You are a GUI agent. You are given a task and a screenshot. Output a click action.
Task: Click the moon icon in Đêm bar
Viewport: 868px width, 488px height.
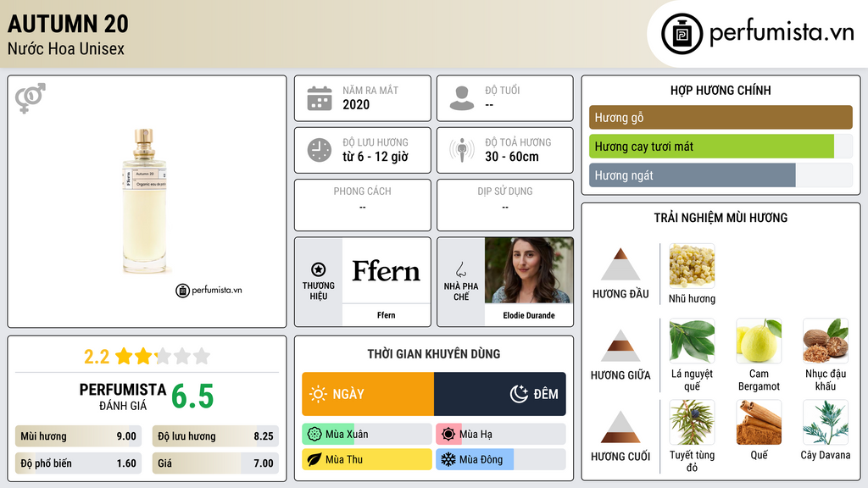tap(519, 394)
